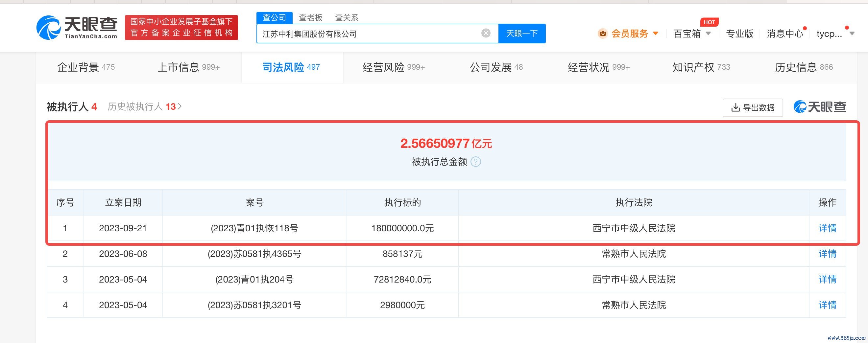Click the 被执行人 4 heading
Screen dimensions: 868x343
point(72,107)
